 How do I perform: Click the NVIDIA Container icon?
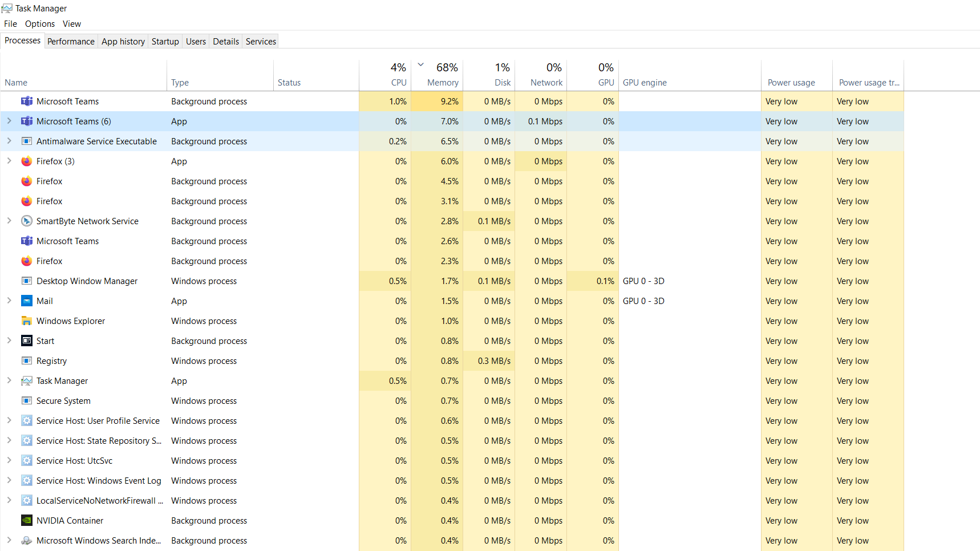[27, 521]
